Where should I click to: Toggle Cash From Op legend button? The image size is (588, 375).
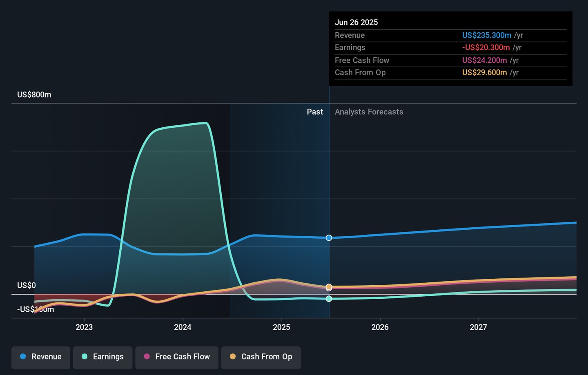pyautogui.click(x=261, y=357)
